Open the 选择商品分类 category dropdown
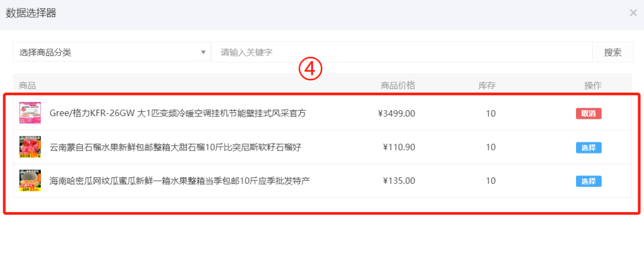 click(112, 52)
